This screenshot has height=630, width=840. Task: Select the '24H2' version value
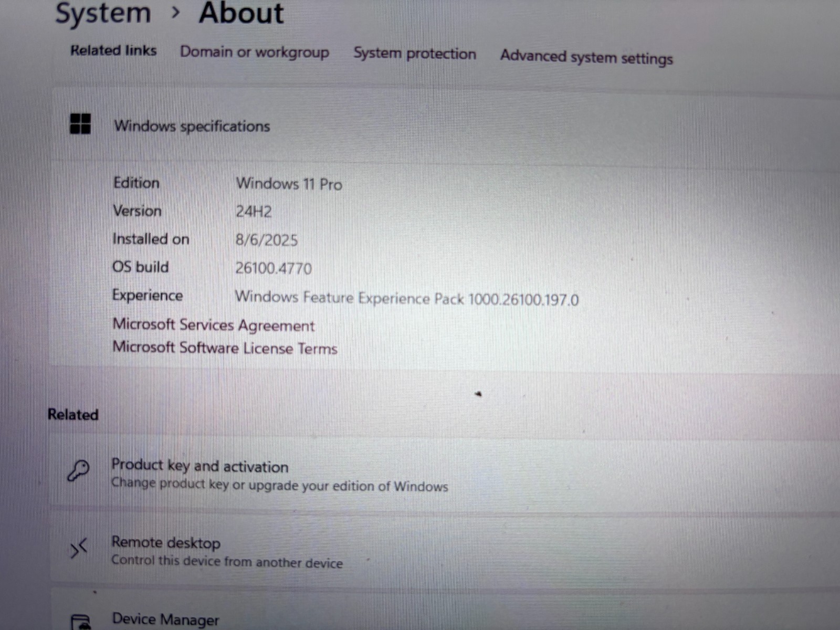(254, 212)
